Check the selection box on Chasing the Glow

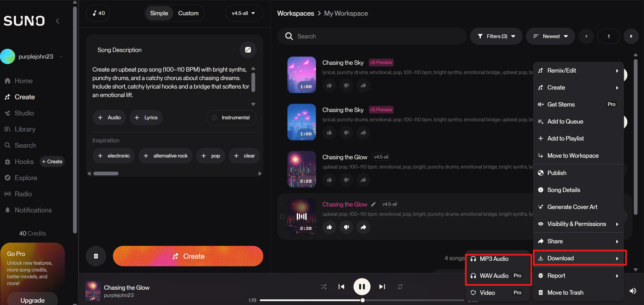tap(282, 217)
